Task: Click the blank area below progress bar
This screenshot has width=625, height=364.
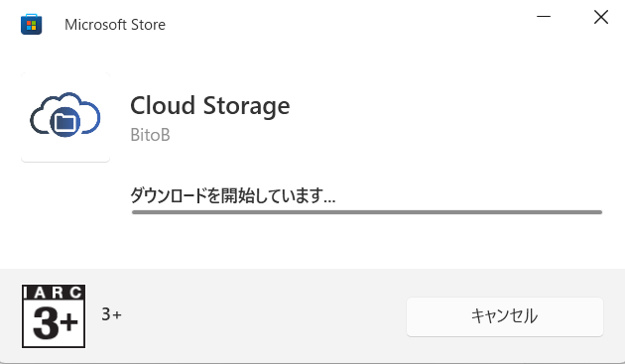Action: pos(367,241)
